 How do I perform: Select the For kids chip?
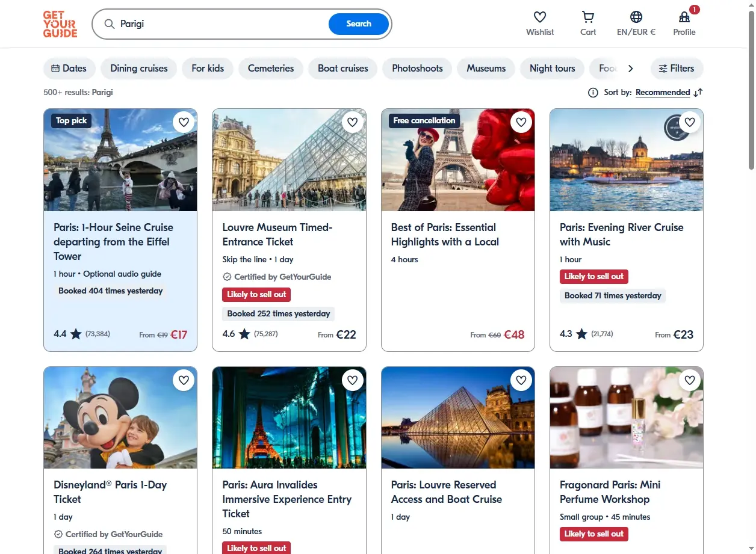pos(208,69)
